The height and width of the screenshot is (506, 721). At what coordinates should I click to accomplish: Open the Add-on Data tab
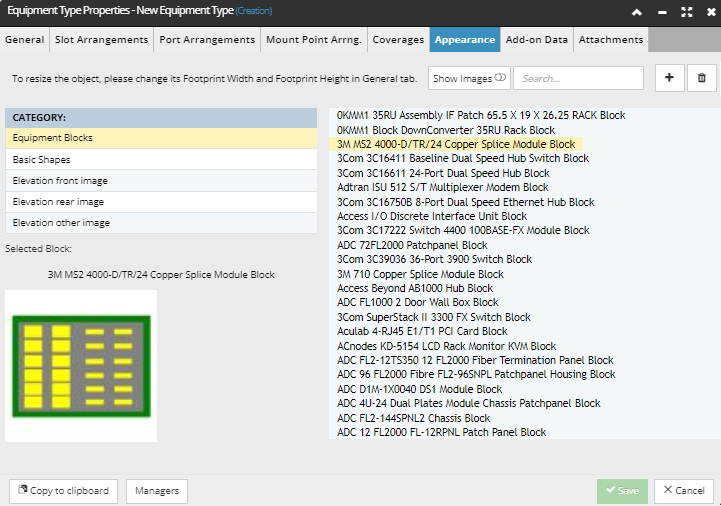(x=537, y=40)
